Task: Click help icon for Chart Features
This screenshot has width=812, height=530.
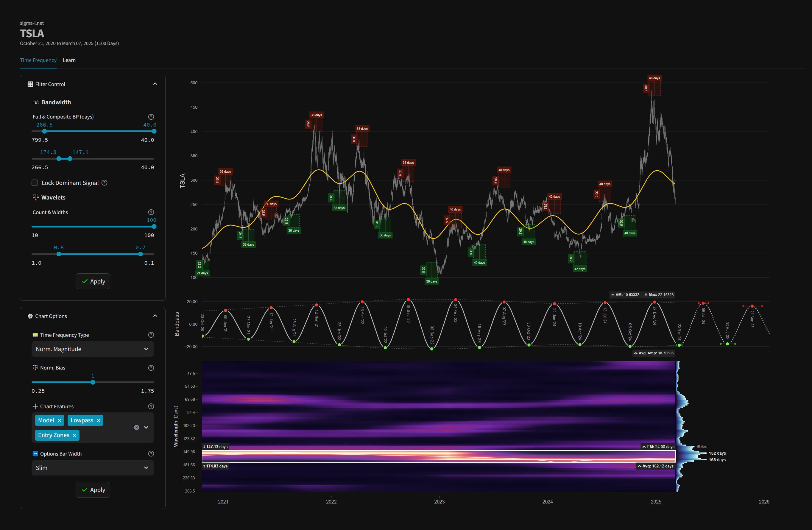Action: point(151,406)
